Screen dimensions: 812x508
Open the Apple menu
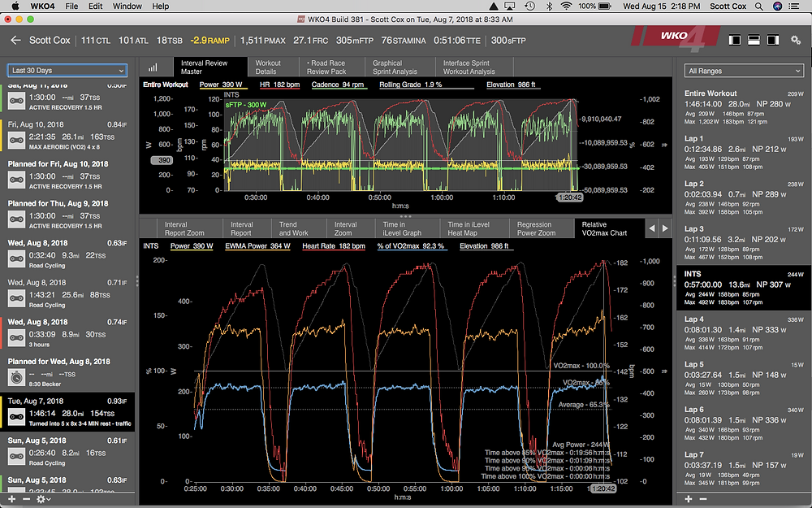click(x=15, y=7)
